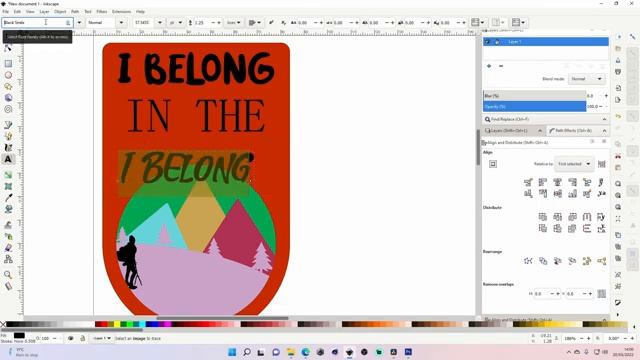Collapse the Find/Replace panel chevron
Viewport: 640px width, 360px height.
pos(604,119)
